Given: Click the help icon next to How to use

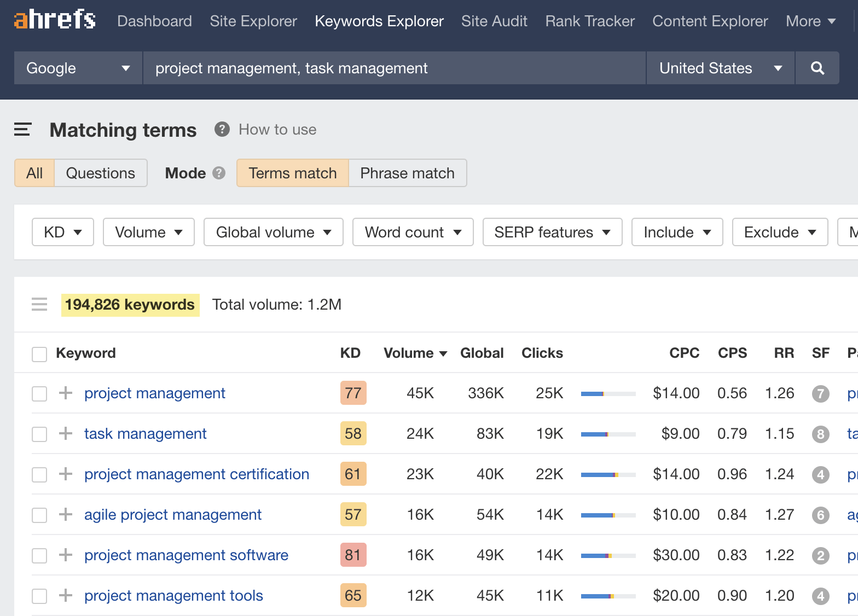Looking at the screenshot, I should click(x=222, y=130).
